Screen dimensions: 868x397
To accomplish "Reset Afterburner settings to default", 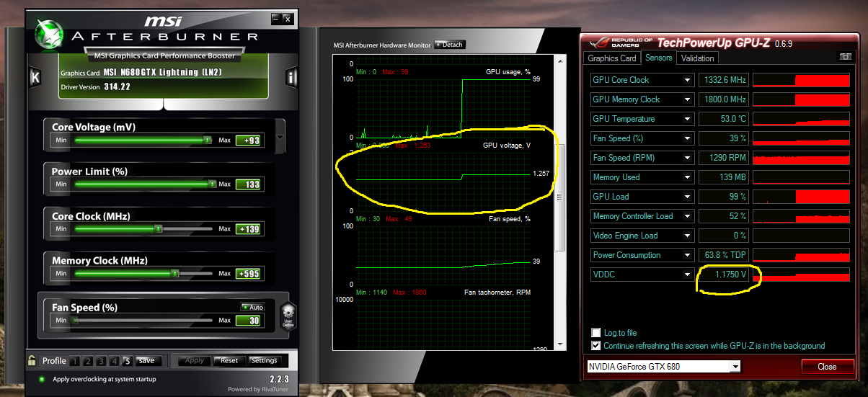I will 229,361.
